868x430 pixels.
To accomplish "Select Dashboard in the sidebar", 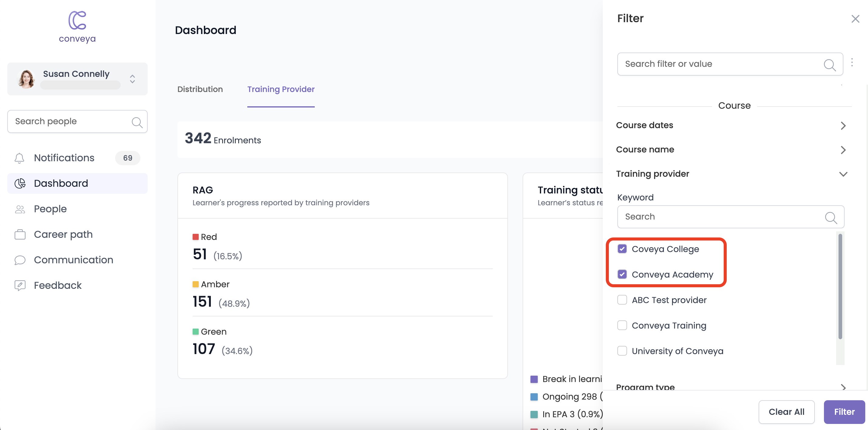I will point(77,183).
